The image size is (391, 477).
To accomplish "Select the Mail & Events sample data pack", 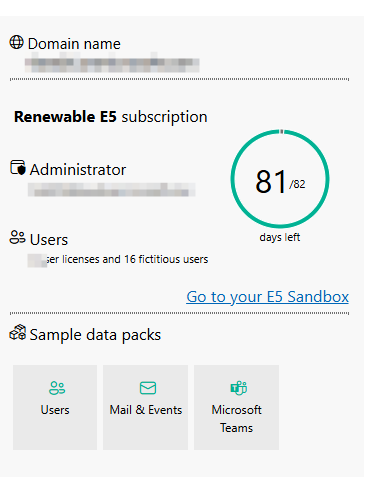I will 145,407.
